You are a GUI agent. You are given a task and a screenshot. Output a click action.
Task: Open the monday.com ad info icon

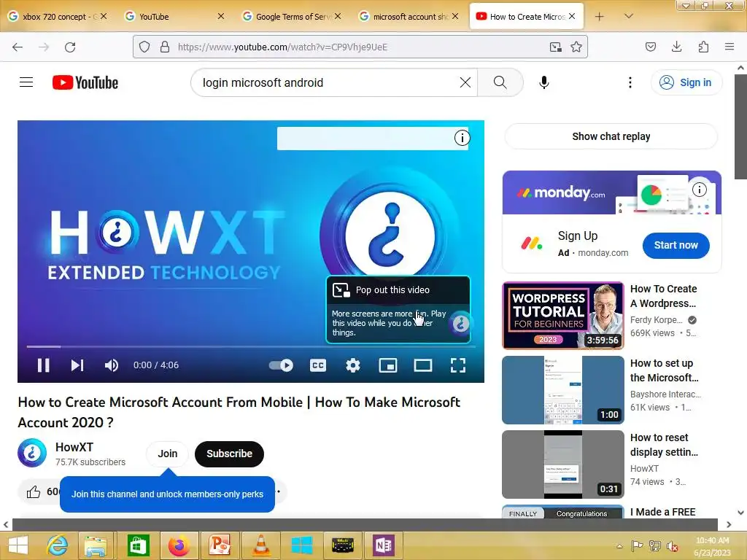tap(699, 190)
